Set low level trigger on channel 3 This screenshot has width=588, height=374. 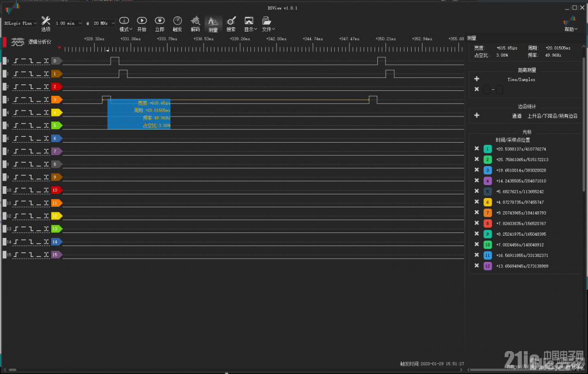38,100
